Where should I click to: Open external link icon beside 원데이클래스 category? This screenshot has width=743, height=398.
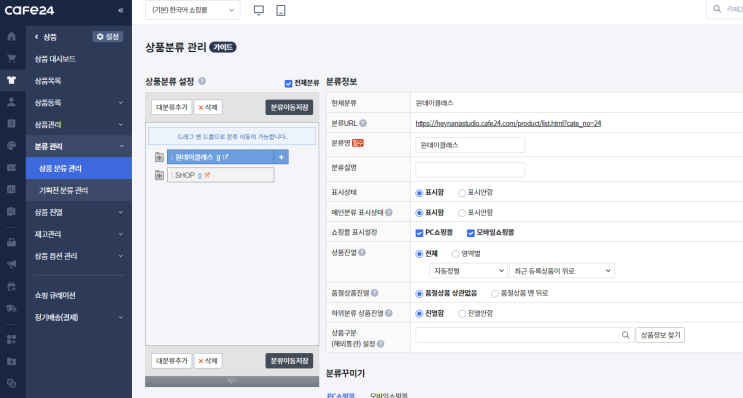tap(226, 157)
